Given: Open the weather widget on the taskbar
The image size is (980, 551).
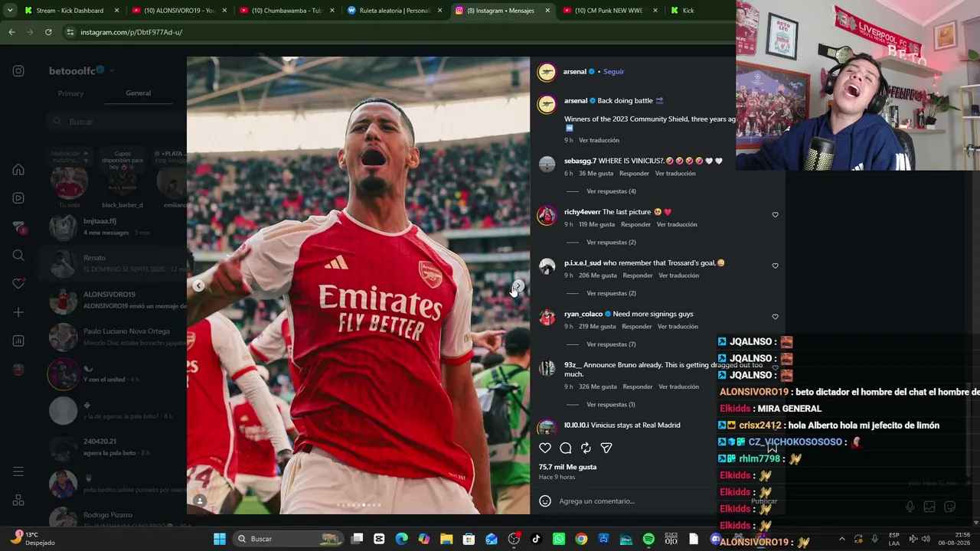Looking at the screenshot, I should click(x=32, y=539).
